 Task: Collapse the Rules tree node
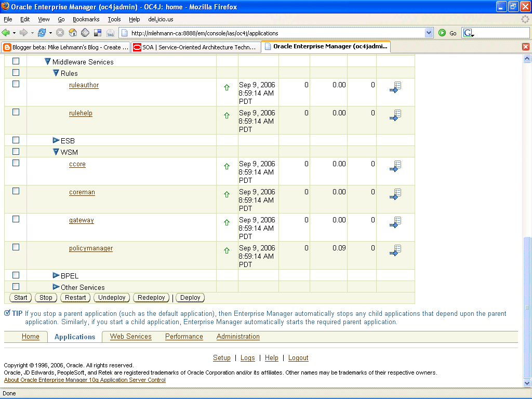click(x=56, y=73)
